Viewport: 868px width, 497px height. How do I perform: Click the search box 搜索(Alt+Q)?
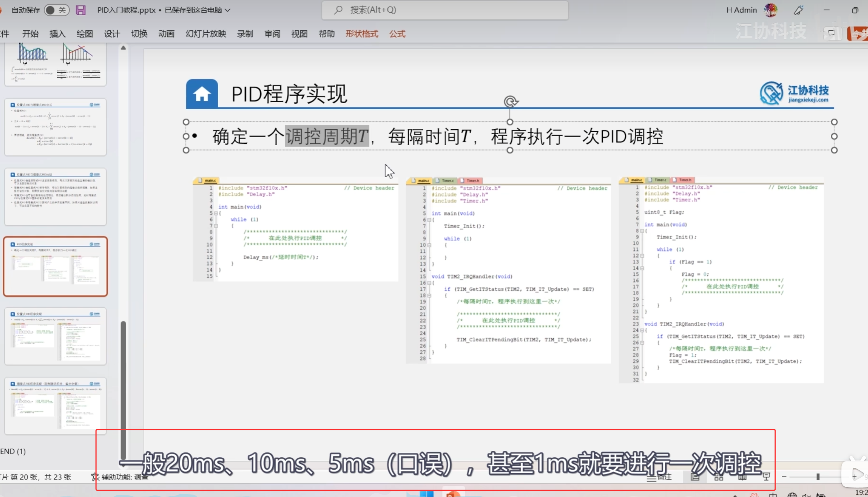pos(445,10)
